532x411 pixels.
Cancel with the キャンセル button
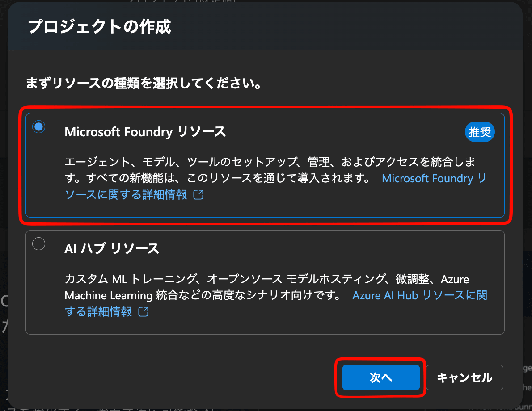tap(464, 377)
